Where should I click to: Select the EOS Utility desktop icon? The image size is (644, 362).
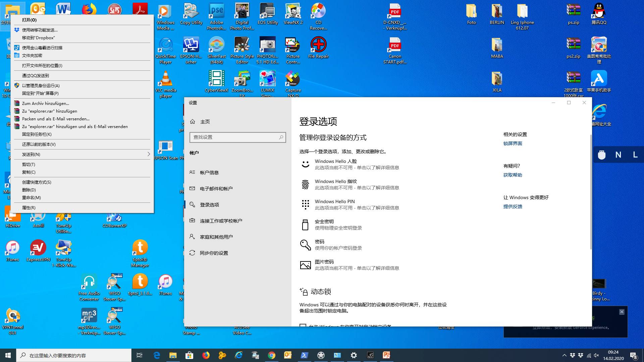pos(267,14)
